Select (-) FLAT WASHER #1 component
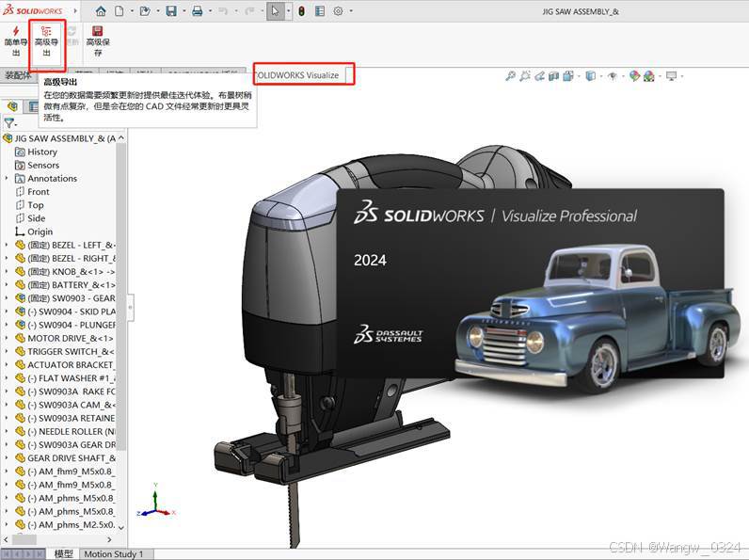This screenshot has width=749, height=560. [x=65, y=378]
